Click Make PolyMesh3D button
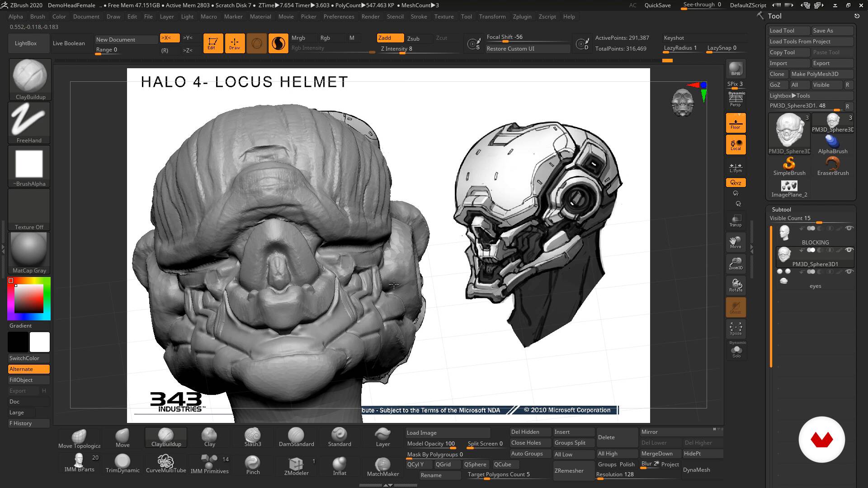 tap(821, 74)
